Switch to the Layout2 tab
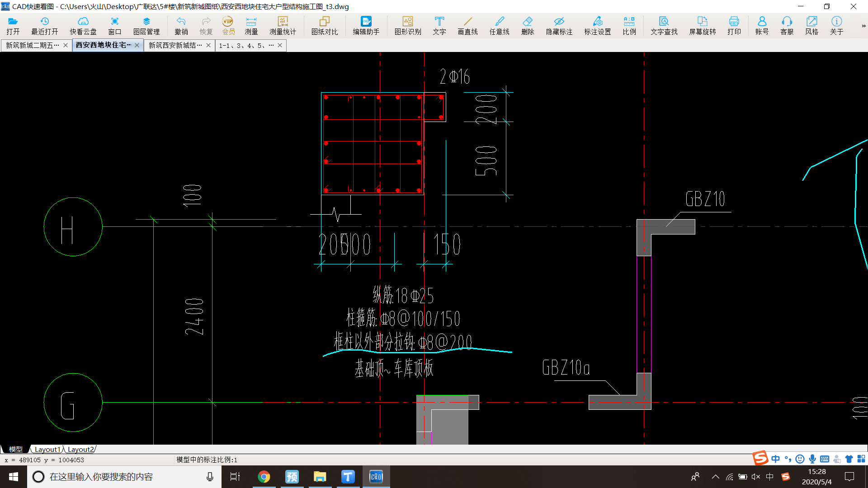Viewport: 868px width, 488px height. point(81,449)
